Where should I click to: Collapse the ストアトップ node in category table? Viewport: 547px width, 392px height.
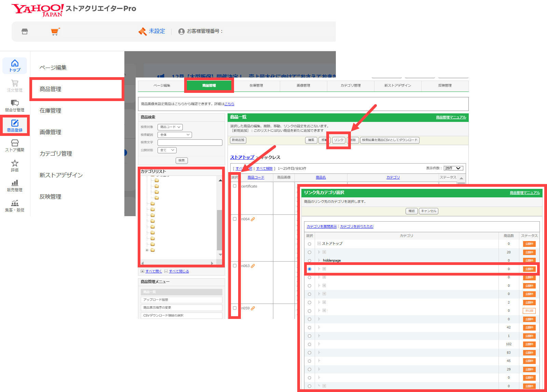319,244
